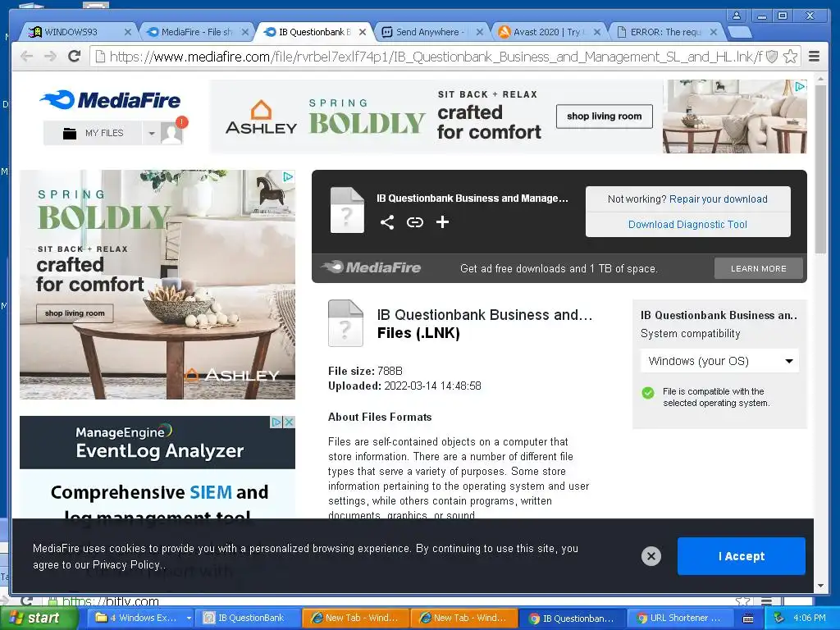The image size is (840, 630).
Task: Click the address bar URL field
Action: pyautogui.click(x=435, y=57)
